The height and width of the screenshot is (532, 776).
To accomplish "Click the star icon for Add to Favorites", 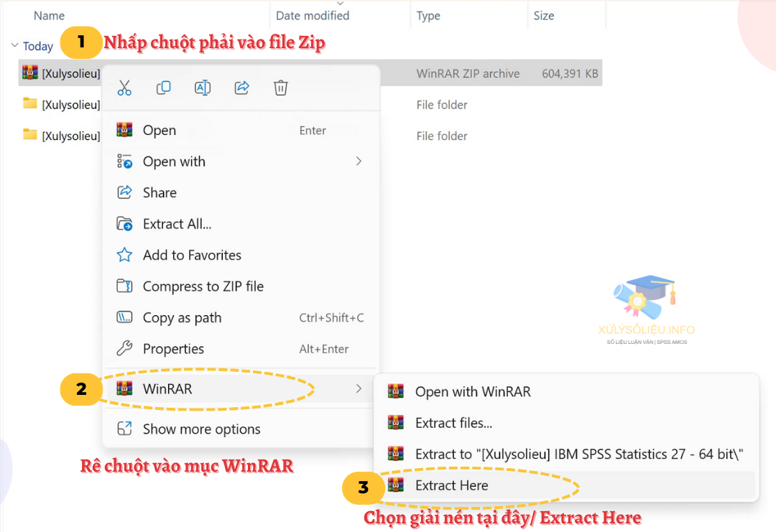I will 124,255.
